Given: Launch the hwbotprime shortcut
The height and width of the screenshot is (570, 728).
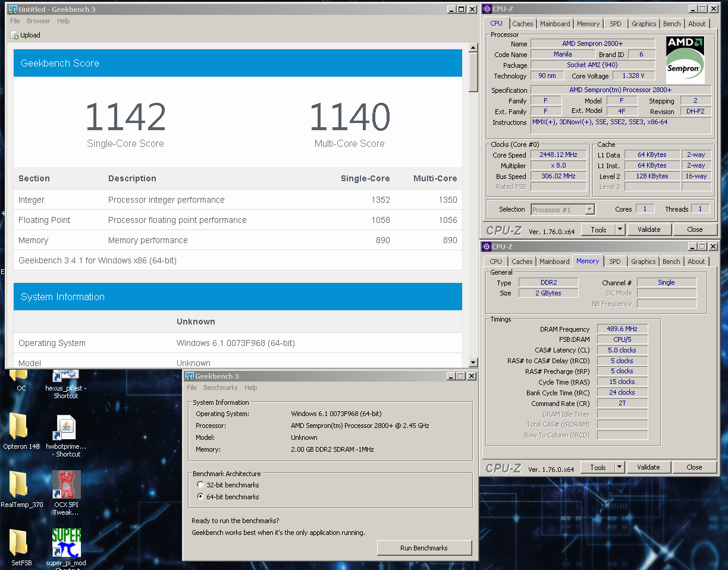Looking at the screenshot, I should pyautogui.click(x=66, y=428).
